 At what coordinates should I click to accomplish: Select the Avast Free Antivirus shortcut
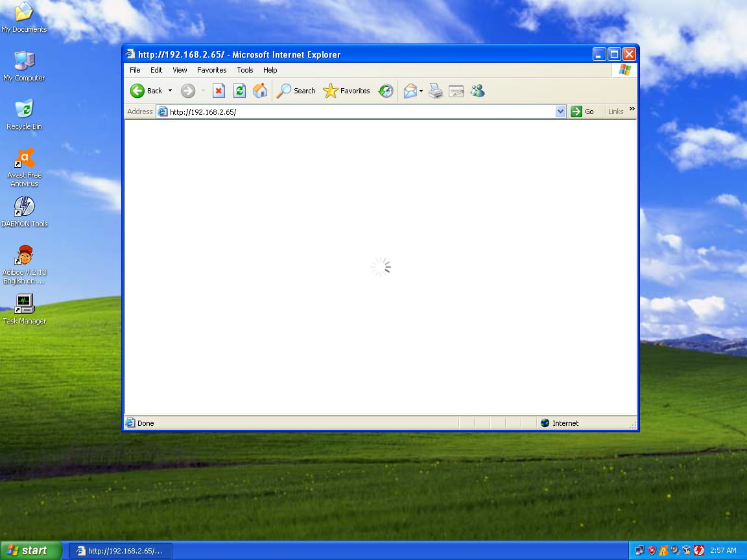24,167
